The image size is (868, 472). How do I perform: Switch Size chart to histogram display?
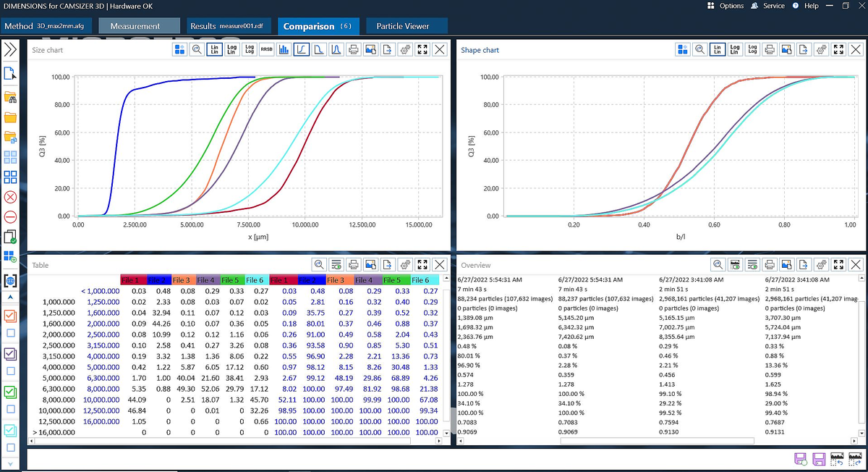pos(284,49)
